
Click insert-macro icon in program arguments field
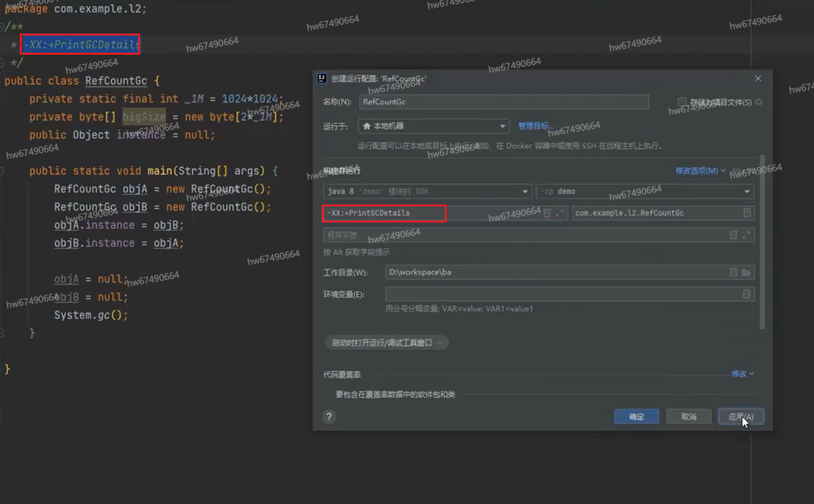(734, 235)
